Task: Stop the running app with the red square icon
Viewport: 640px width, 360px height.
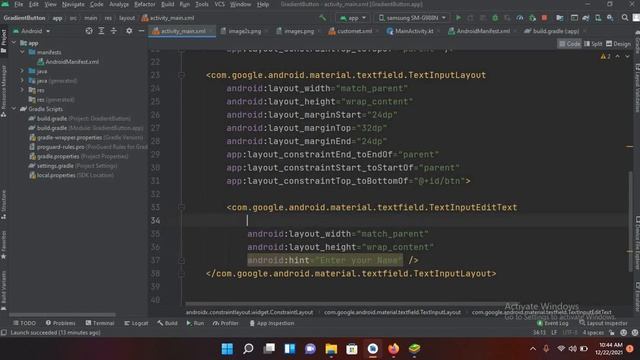Action: tap(544, 18)
